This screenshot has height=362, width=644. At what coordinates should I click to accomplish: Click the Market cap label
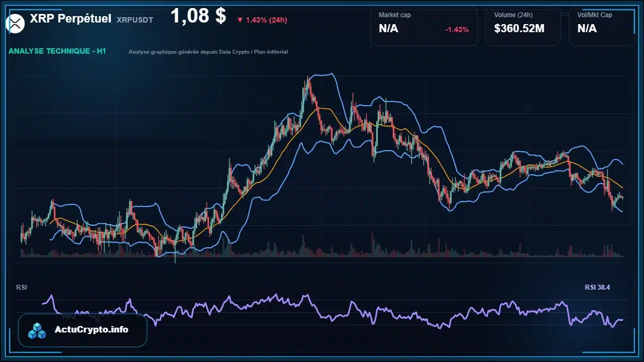point(394,15)
